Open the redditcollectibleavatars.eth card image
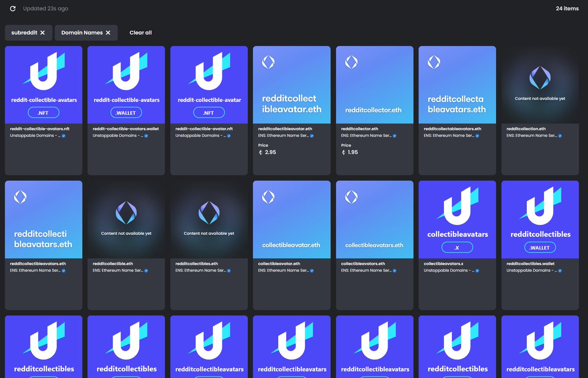Viewport: 588px width, 378px height. click(44, 220)
